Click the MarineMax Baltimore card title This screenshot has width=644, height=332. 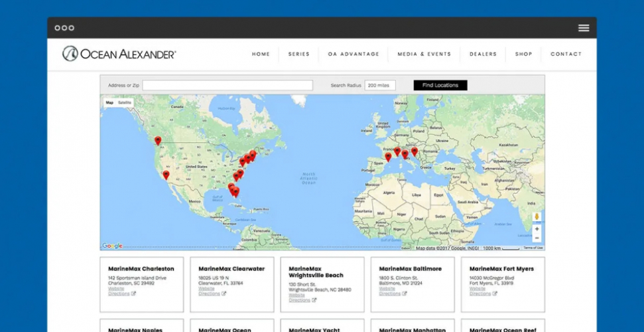point(411,269)
